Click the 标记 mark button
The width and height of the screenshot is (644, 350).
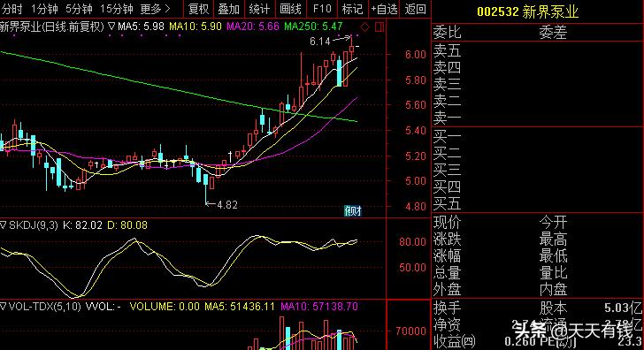(x=352, y=9)
